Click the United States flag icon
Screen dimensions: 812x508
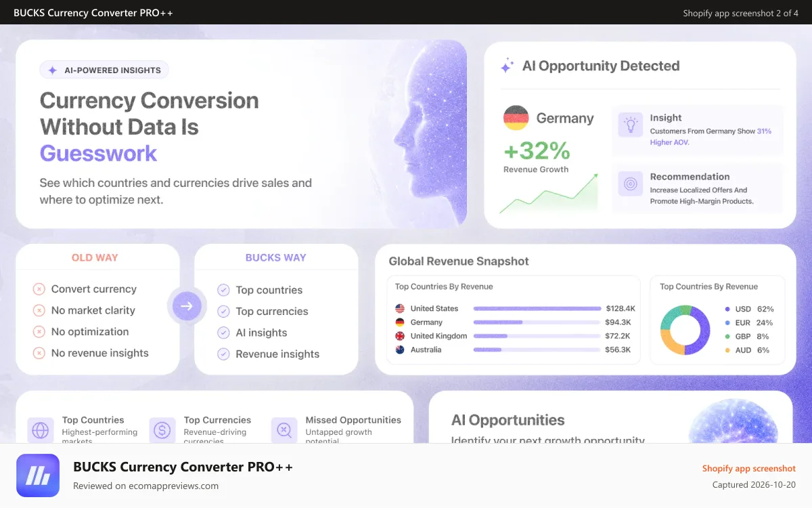point(400,308)
